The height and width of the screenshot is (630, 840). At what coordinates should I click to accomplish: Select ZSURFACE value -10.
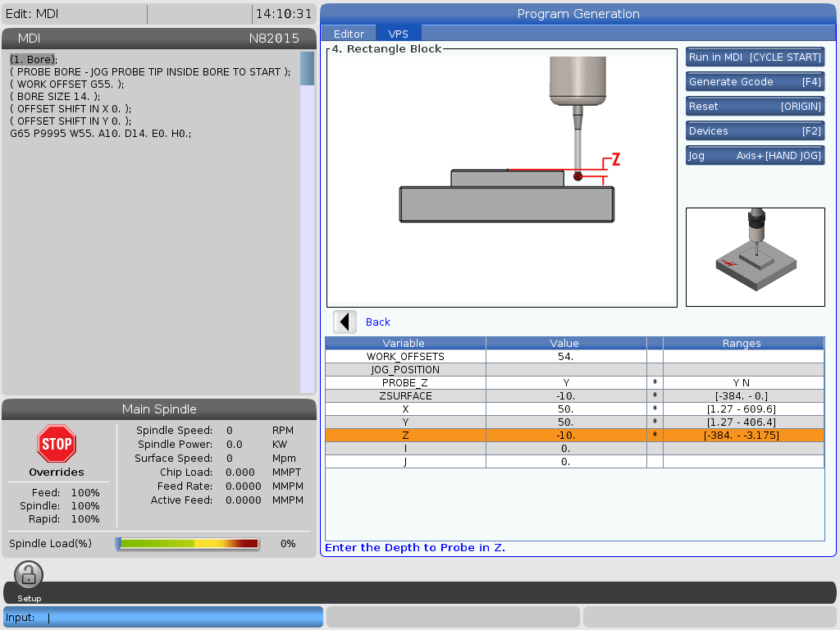(x=566, y=396)
